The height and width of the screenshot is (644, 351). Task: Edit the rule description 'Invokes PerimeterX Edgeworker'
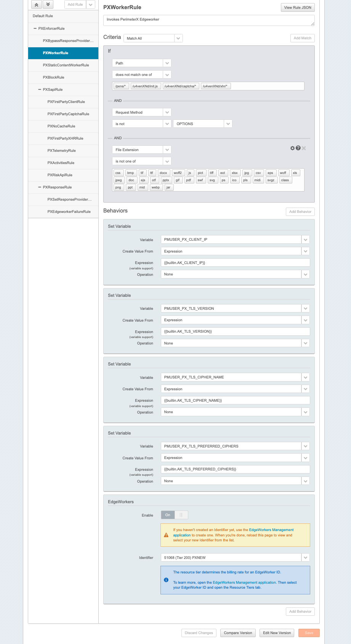click(x=209, y=20)
